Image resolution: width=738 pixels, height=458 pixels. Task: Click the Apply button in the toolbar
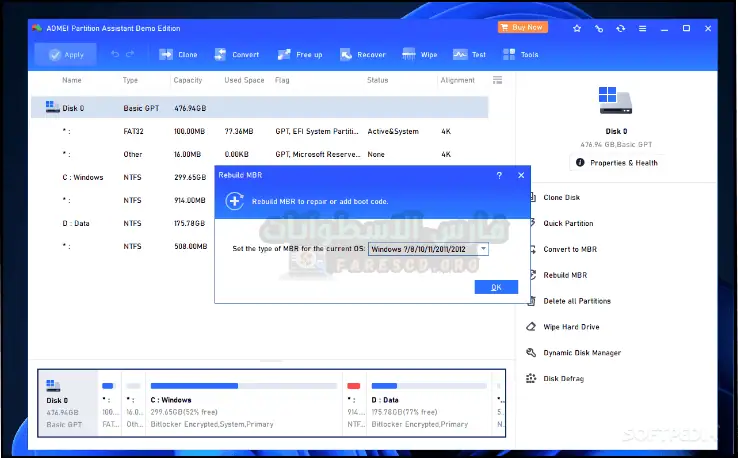coord(66,55)
